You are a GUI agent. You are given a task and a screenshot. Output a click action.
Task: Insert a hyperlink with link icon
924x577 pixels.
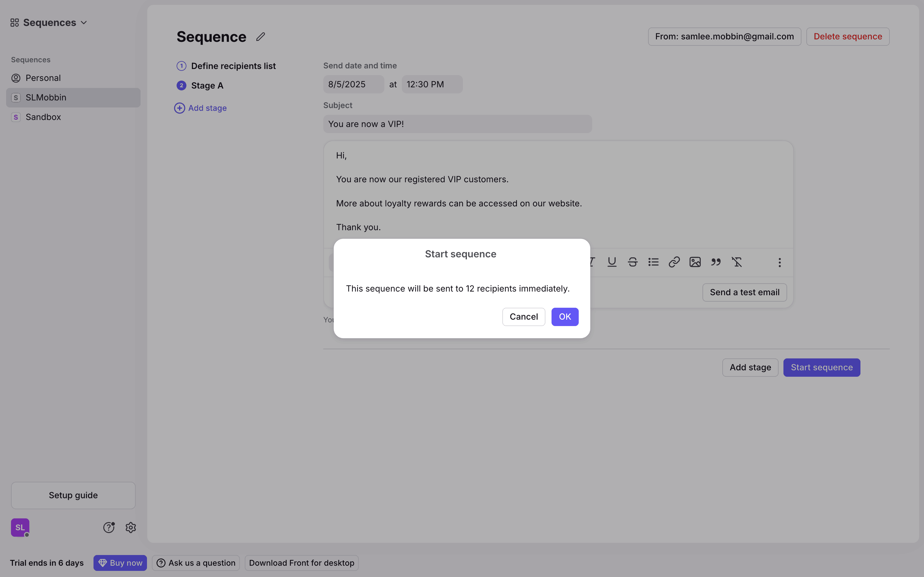[x=674, y=262]
